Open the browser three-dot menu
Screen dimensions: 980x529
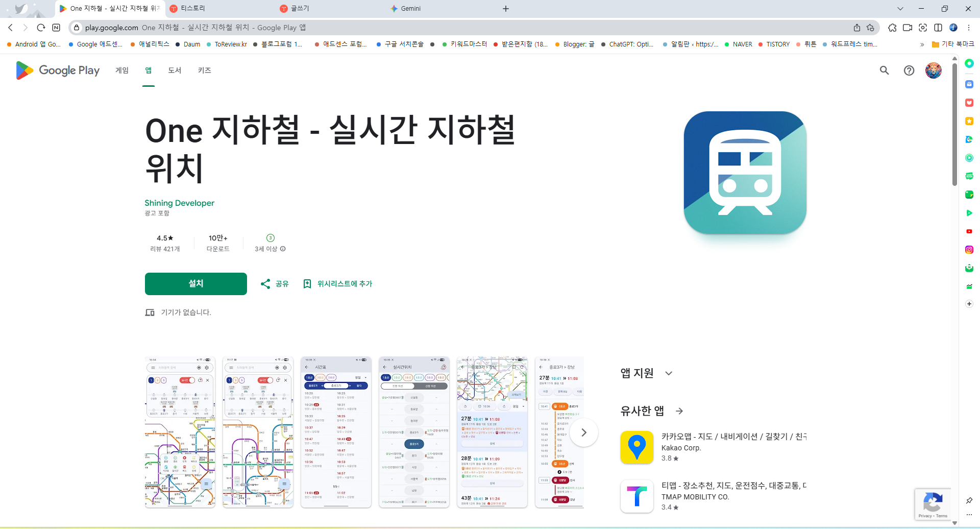coord(968,28)
